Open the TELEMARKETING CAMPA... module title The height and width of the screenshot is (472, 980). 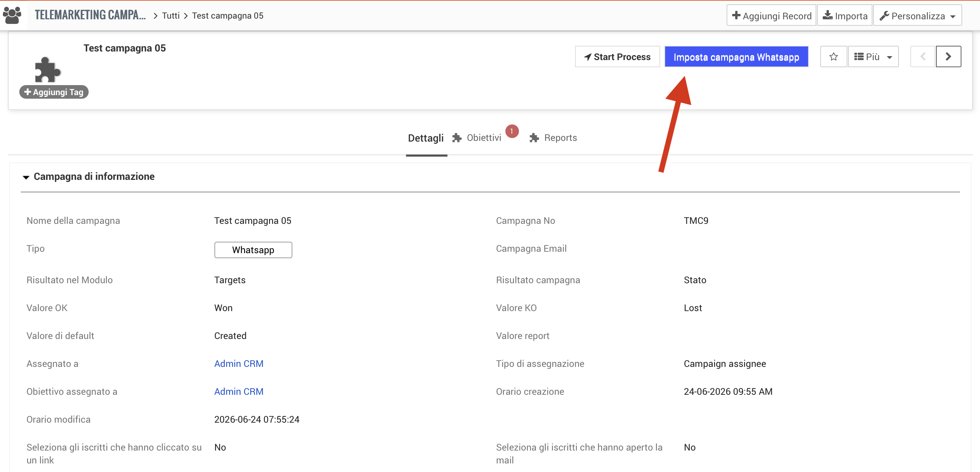90,15
